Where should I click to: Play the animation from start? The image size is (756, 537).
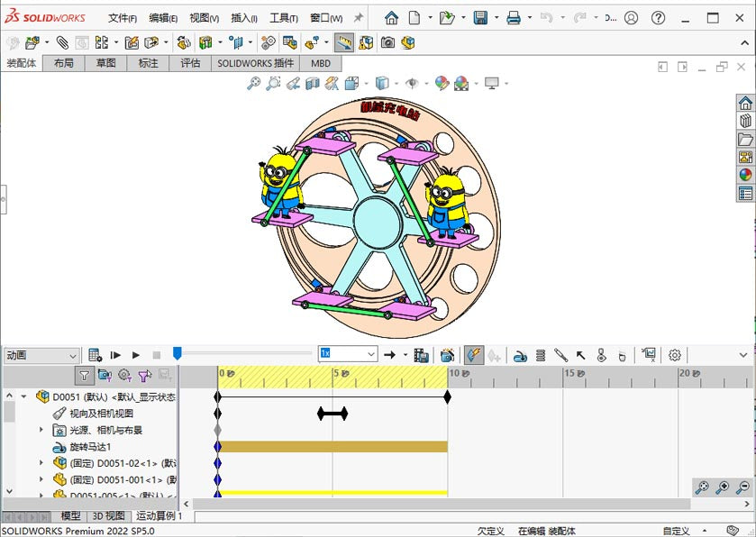point(115,355)
